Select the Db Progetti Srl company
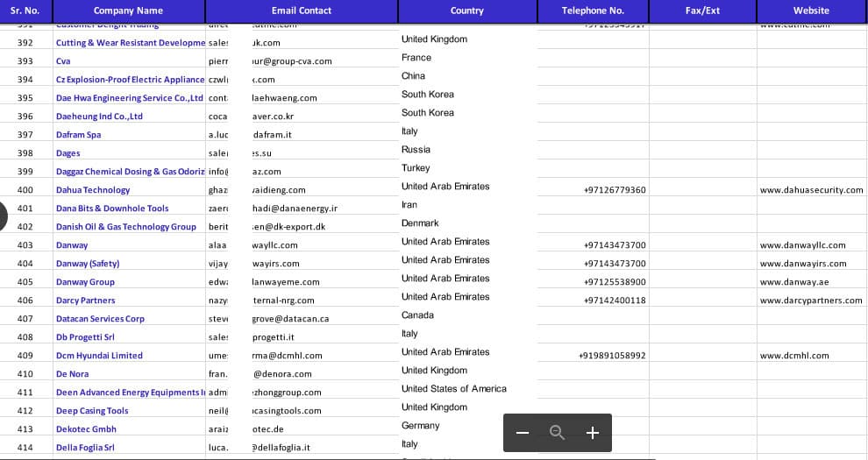 (x=85, y=337)
